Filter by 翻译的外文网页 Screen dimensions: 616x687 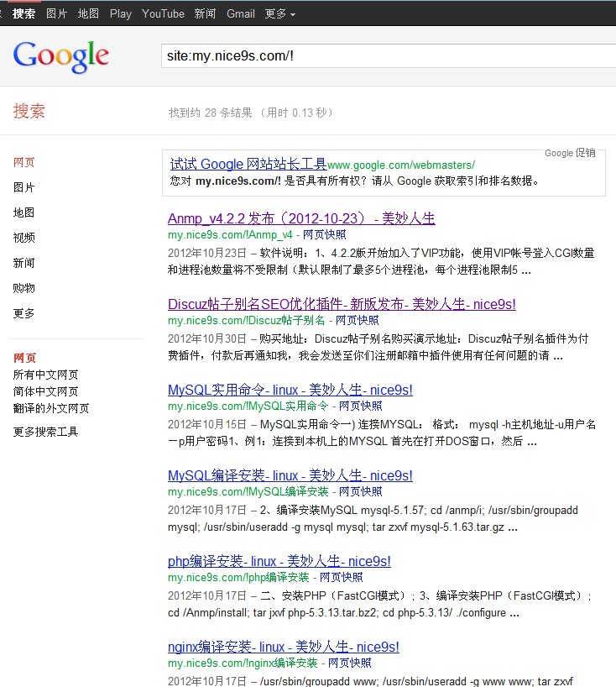(x=51, y=408)
